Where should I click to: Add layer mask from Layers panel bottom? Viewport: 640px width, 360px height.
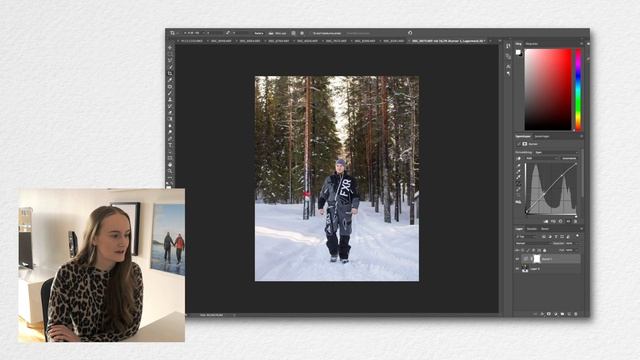pyautogui.click(x=549, y=314)
